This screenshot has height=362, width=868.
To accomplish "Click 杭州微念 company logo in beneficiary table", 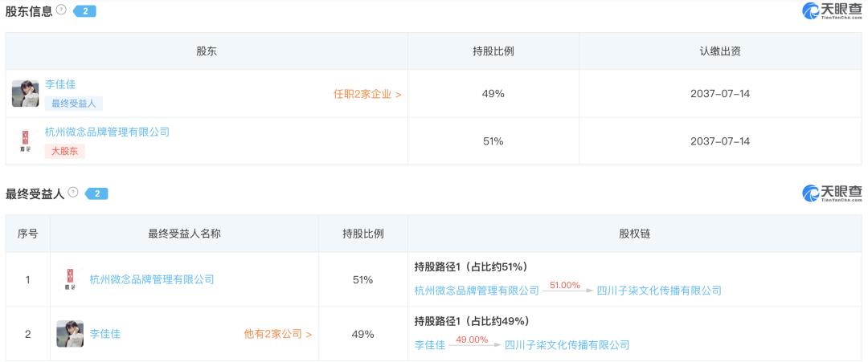I will point(70,279).
